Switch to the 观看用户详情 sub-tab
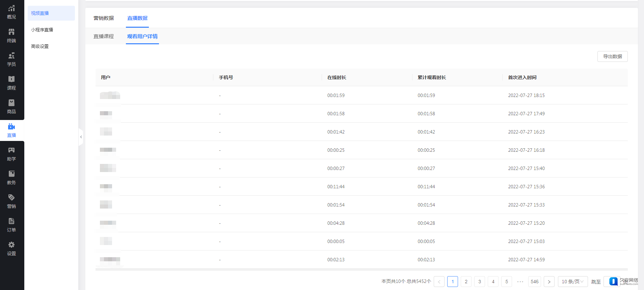 pyautogui.click(x=142, y=37)
